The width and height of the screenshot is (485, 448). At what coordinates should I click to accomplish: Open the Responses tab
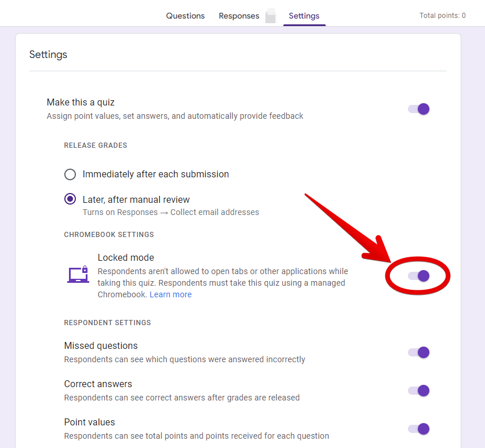click(239, 16)
